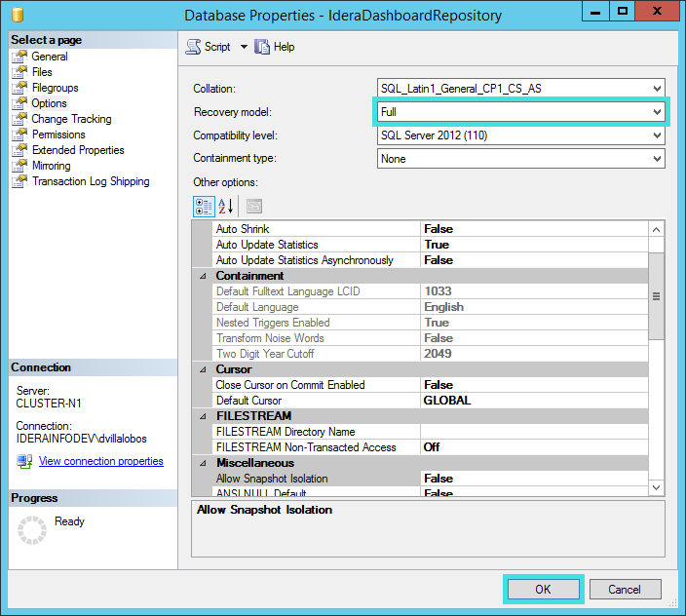Open the Collation dropdown

pos(657,89)
